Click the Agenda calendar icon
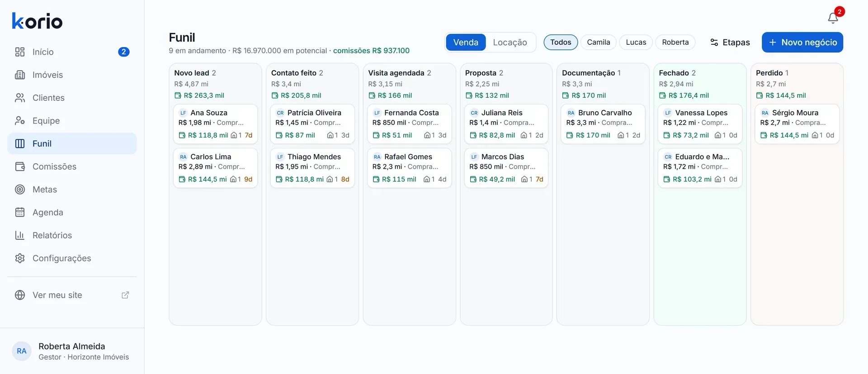Screen dimensions: 868x374 click(20, 213)
